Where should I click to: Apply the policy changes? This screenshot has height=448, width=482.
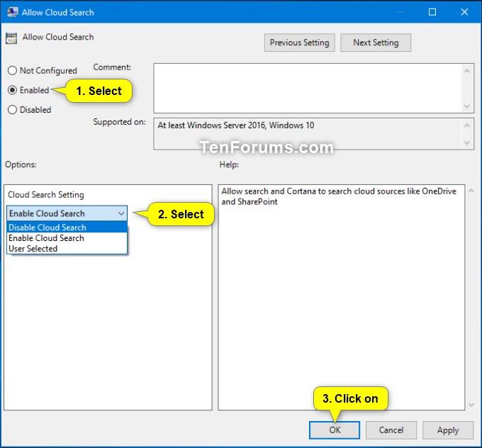tap(448, 430)
